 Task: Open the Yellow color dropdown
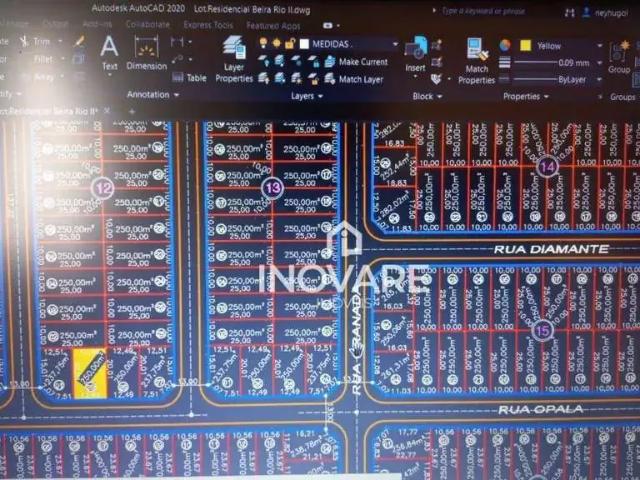coord(600,46)
